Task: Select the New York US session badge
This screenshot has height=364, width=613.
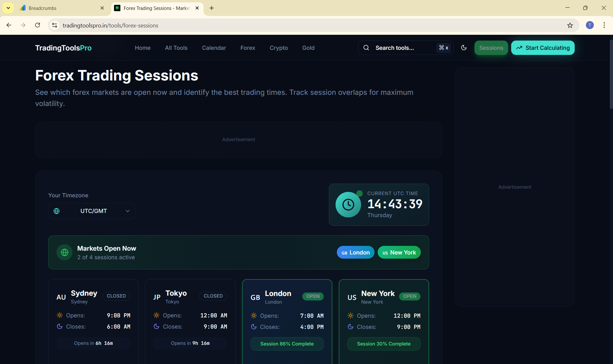Action: pos(399,252)
